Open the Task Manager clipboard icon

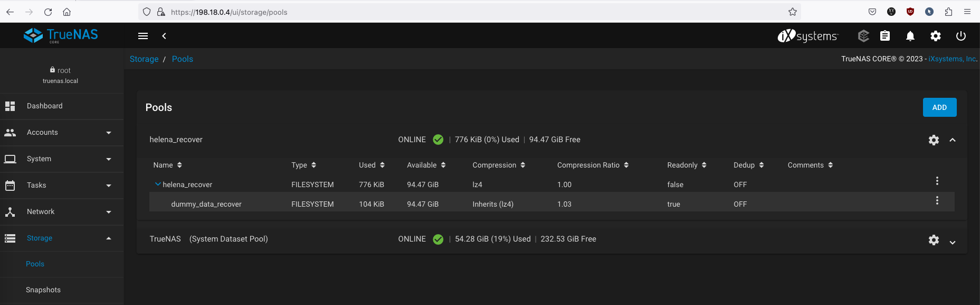tap(885, 36)
